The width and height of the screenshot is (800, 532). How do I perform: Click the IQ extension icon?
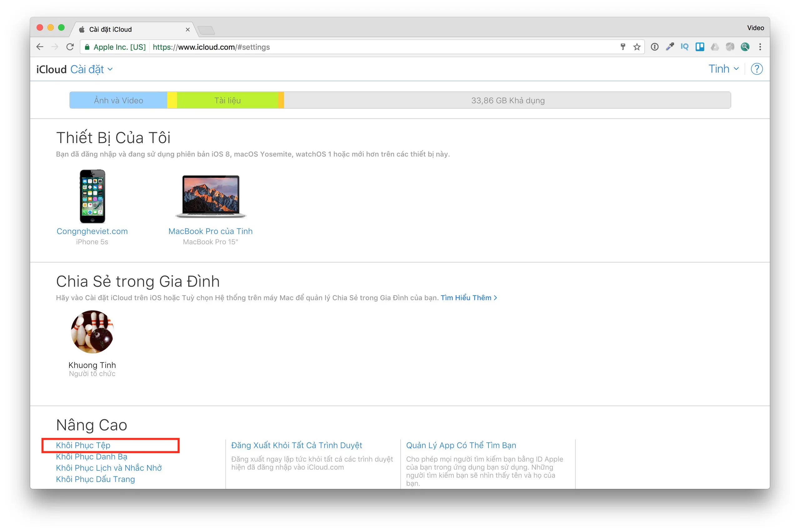685,47
